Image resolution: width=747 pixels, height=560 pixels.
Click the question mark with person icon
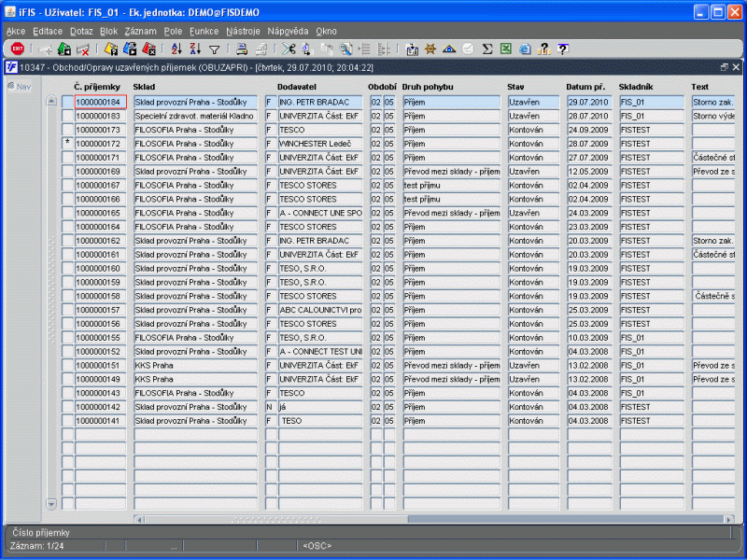click(543, 49)
